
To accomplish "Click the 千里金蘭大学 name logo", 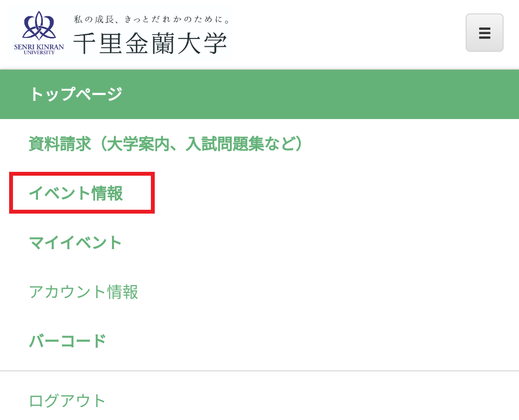I will pos(150,43).
